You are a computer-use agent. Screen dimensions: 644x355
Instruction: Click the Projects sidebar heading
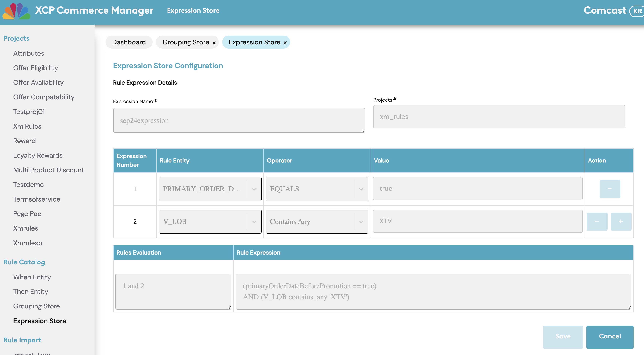(x=17, y=38)
